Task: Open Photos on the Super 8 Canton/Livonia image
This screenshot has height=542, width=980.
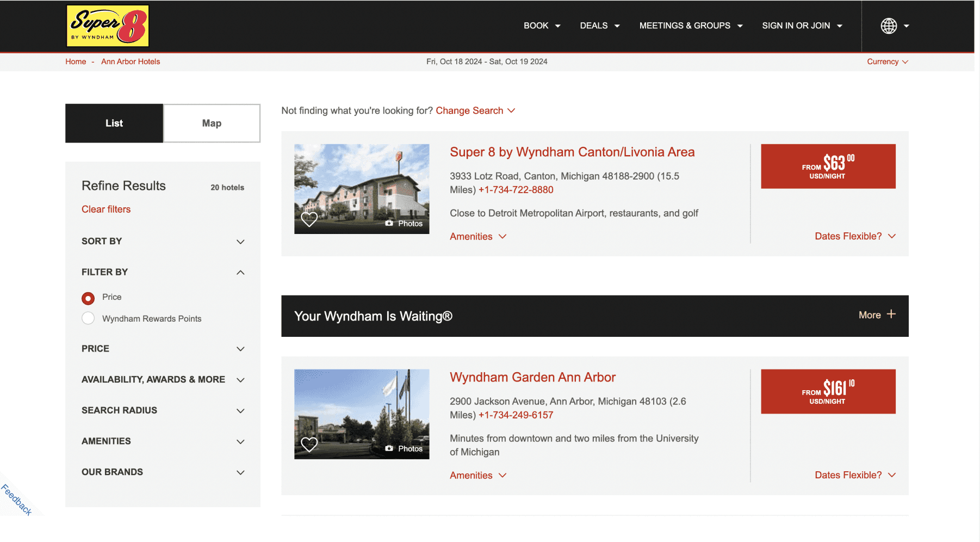Action: coord(404,223)
